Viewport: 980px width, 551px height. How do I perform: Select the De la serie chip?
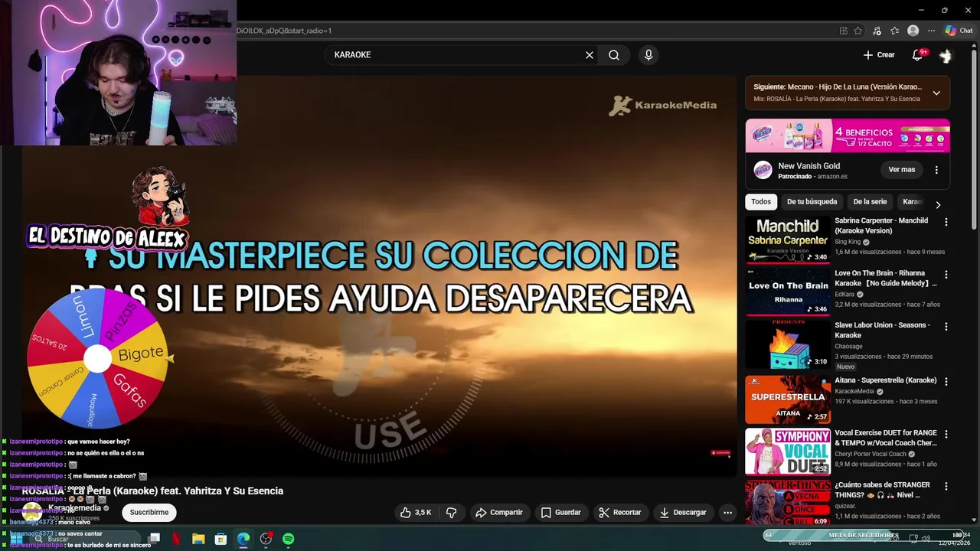[870, 202]
